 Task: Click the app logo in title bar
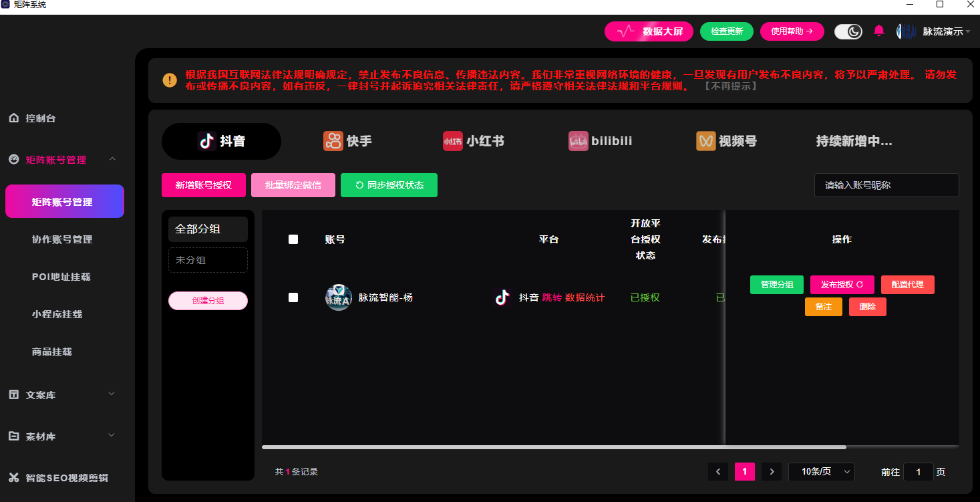pyautogui.click(x=5, y=5)
